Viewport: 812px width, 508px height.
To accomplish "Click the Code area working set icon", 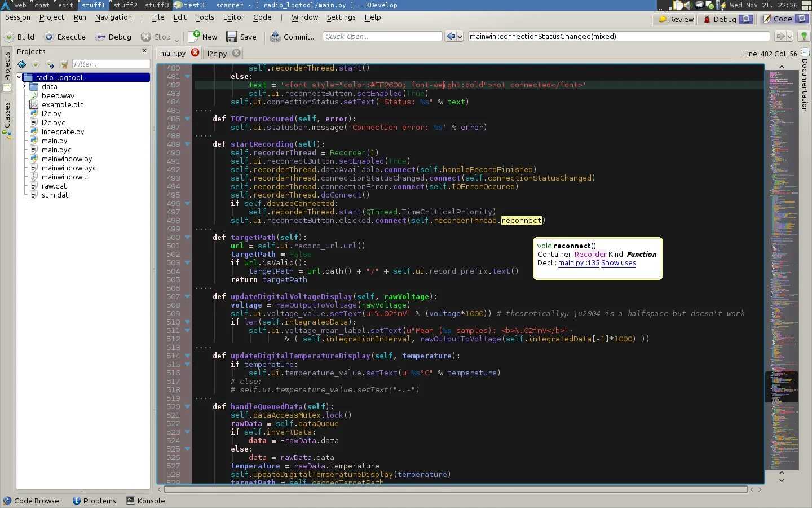I will pyautogui.click(x=801, y=19).
